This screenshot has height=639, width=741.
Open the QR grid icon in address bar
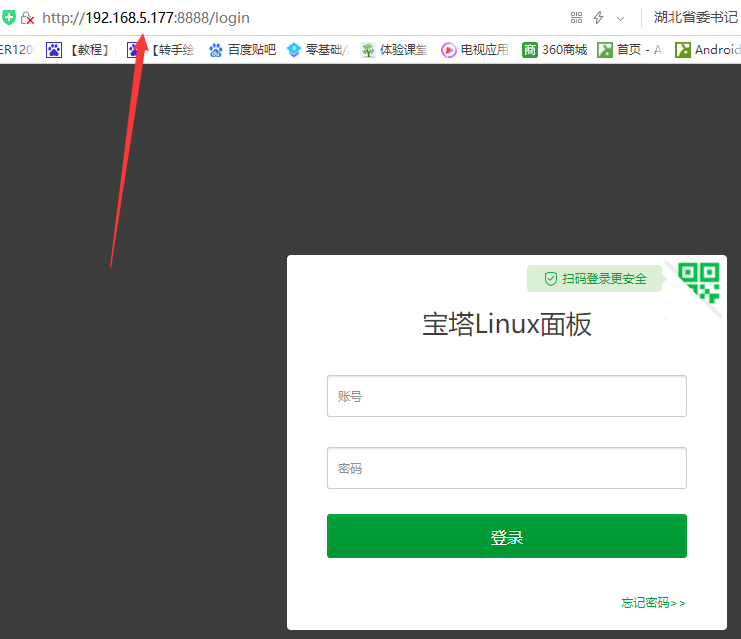tap(576, 18)
